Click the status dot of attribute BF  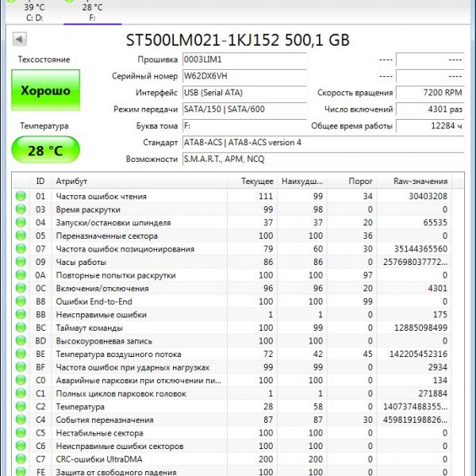pos(21,367)
